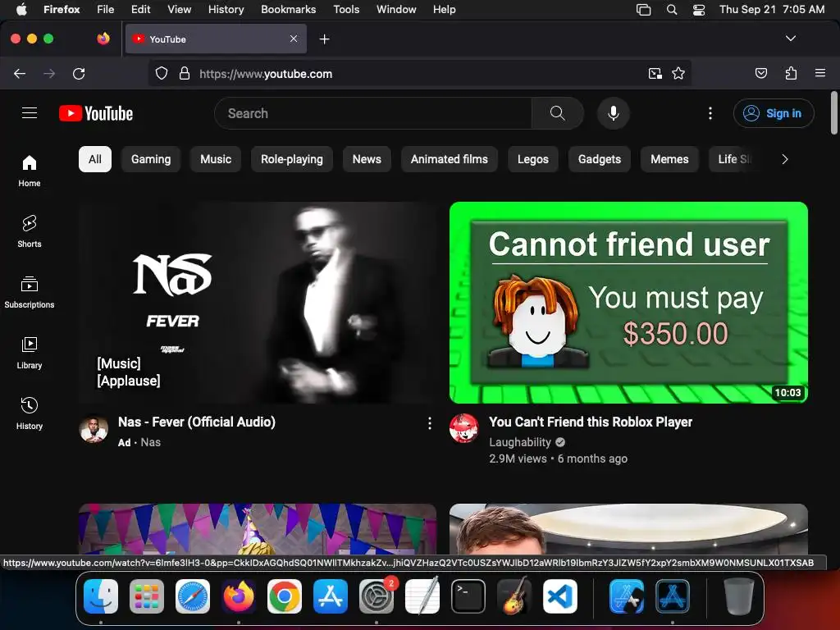Open YouTube settings three-dot menu
The width and height of the screenshot is (840, 630).
tap(710, 113)
